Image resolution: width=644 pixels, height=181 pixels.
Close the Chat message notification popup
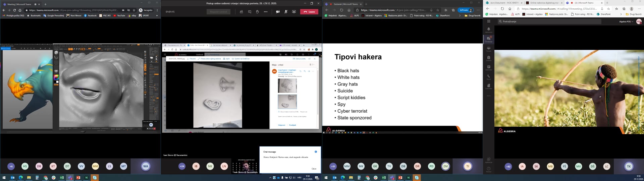coord(314,169)
